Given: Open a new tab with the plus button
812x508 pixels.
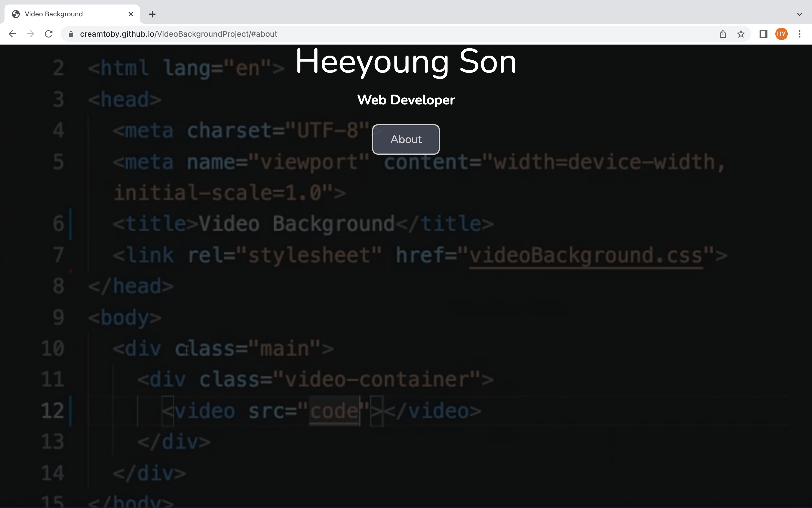Looking at the screenshot, I should pyautogui.click(x=152, y=14).
